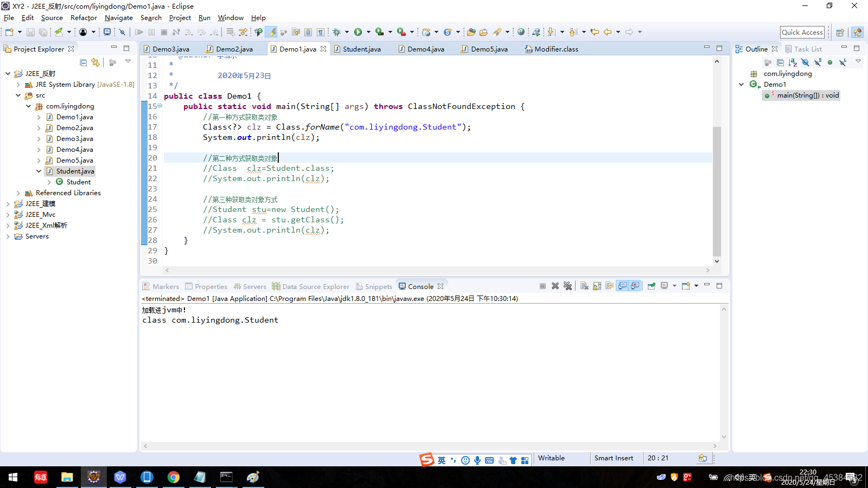Switch to the Task List tab
The height and width of the screenshot is (488, 868).
pyautogui.click(x=803, y=49)
